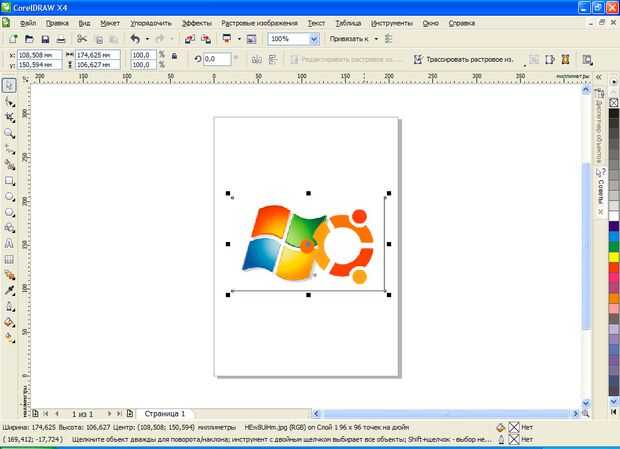Open the Fill bucket tool flyout
Image resolution: width=620 pixels, height=449 pixels.
click(9, 323)
